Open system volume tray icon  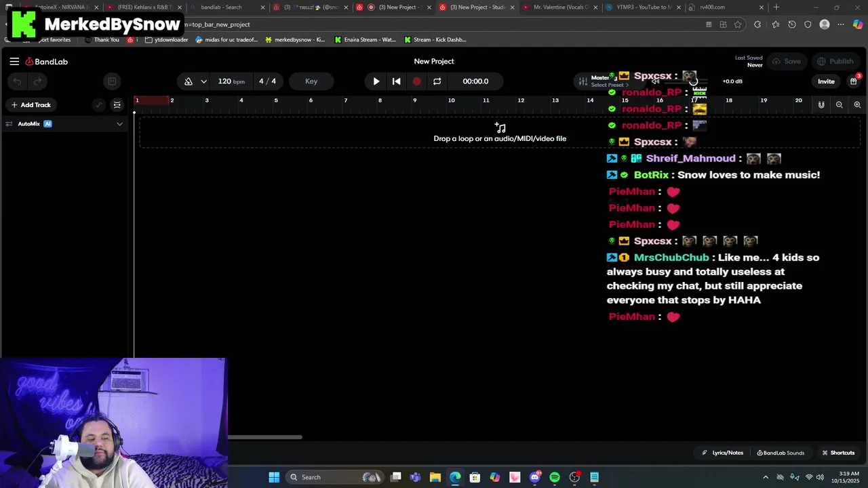click(x=820, y=477)
